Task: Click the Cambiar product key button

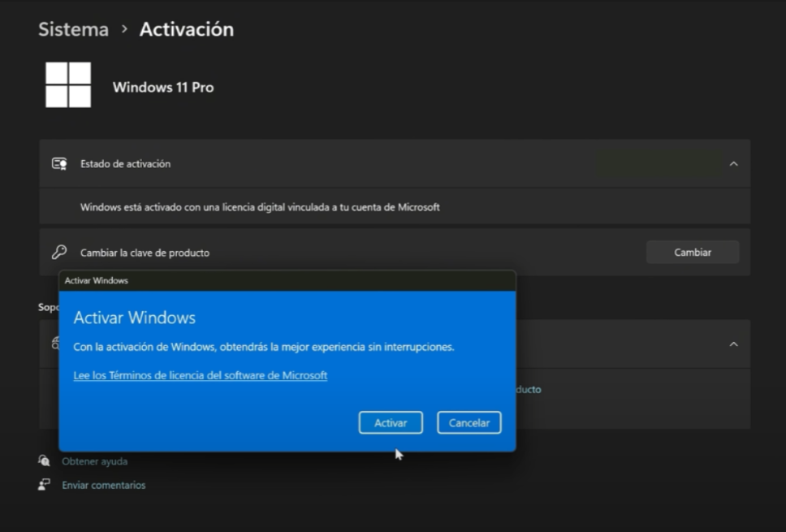Action: (692, 253)
